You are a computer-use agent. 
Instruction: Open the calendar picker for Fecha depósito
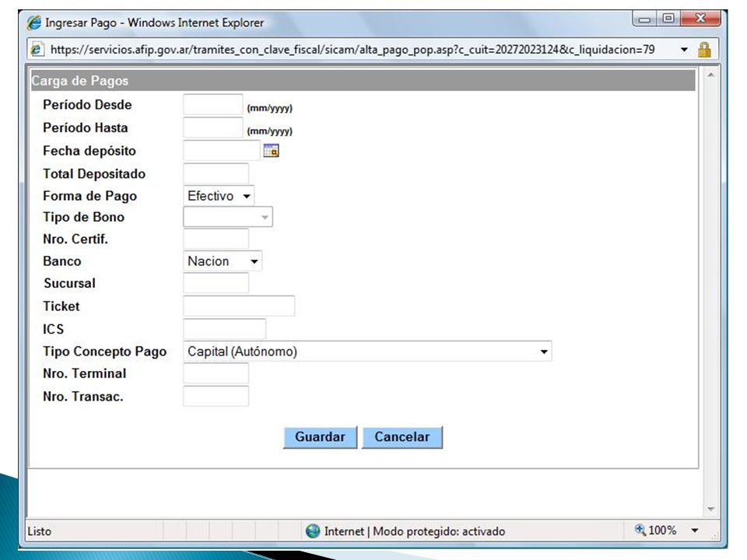click(271, 150)
